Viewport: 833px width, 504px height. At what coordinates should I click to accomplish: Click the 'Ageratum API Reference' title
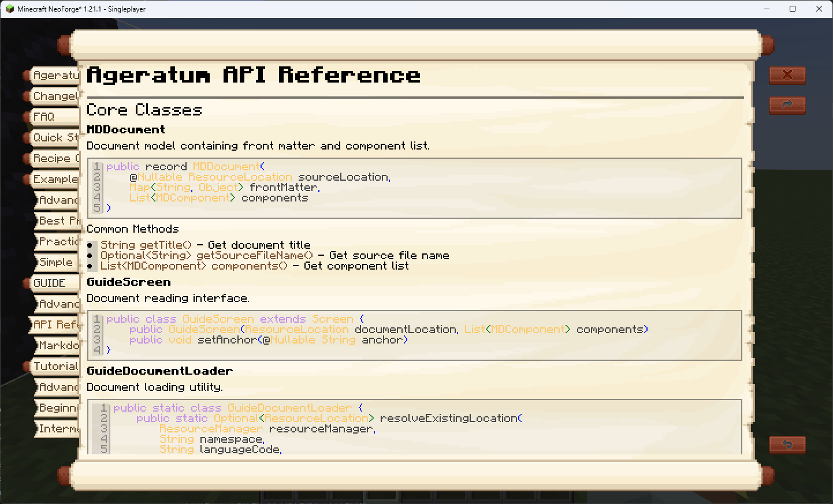254,75
